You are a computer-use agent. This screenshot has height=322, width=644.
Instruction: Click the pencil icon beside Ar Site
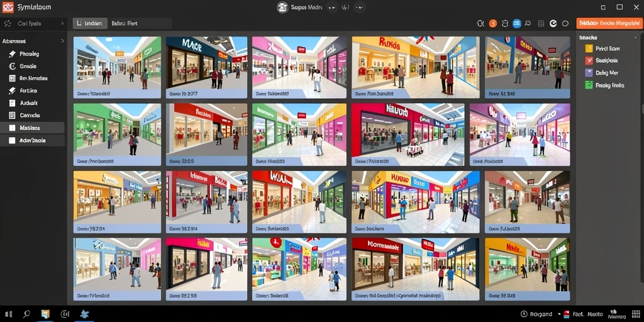coord(11,91)
